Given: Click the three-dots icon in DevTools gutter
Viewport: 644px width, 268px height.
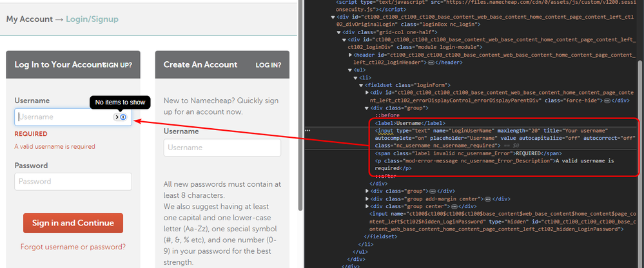Looking at the screenshot, I should (307, 130).
